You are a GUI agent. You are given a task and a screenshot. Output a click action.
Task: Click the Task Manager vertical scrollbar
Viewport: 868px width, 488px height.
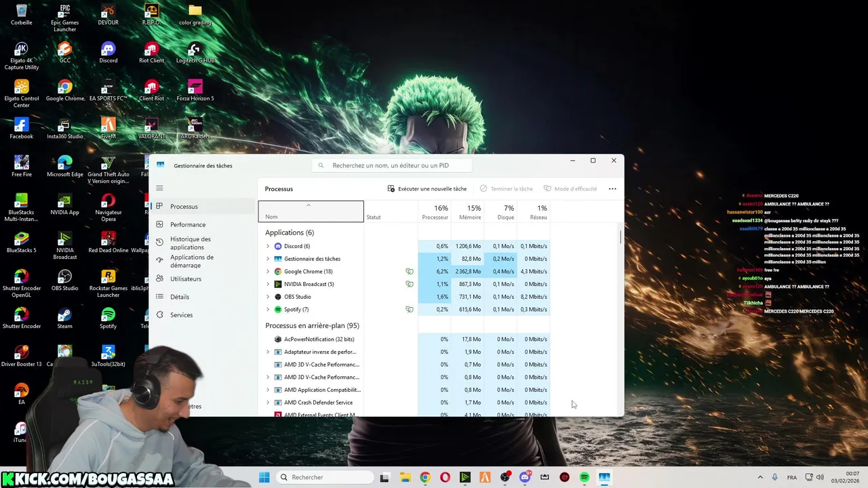click(620, 237)
